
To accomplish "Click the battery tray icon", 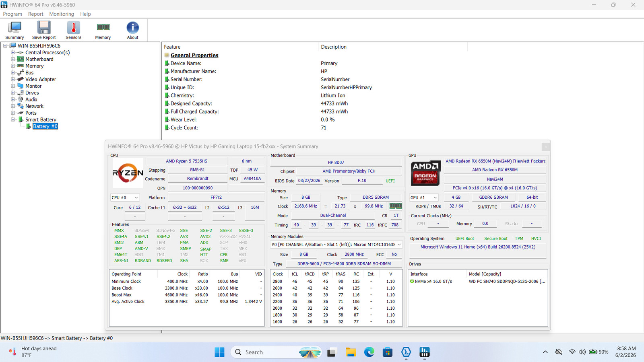I will coord(593,352).
